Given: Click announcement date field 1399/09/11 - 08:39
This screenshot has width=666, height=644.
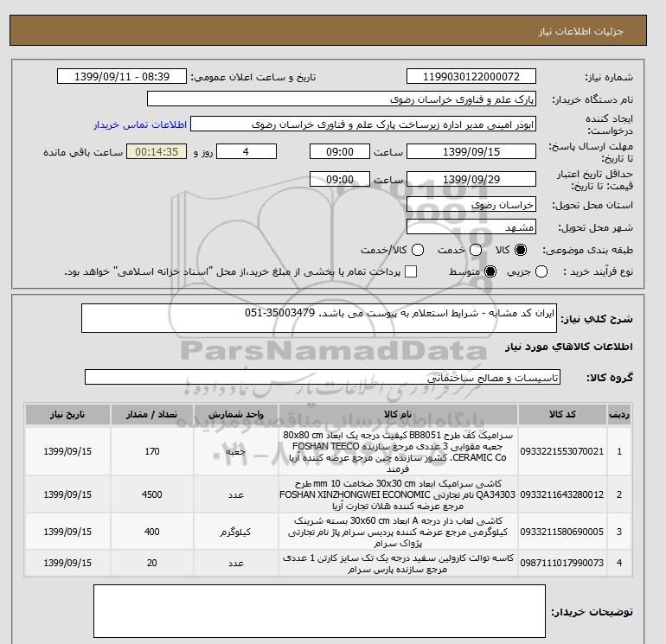Looking at the screenshot, I should coord(122,76).
